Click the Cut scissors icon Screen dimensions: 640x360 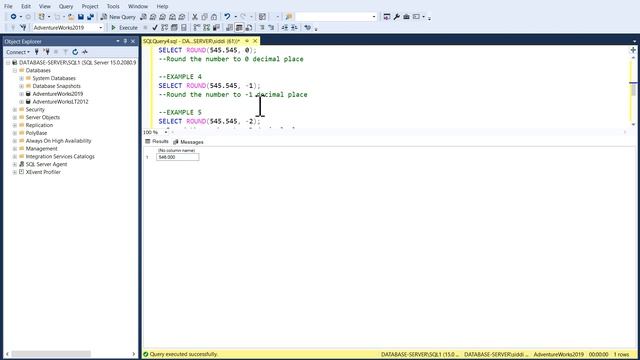point(195,17)
